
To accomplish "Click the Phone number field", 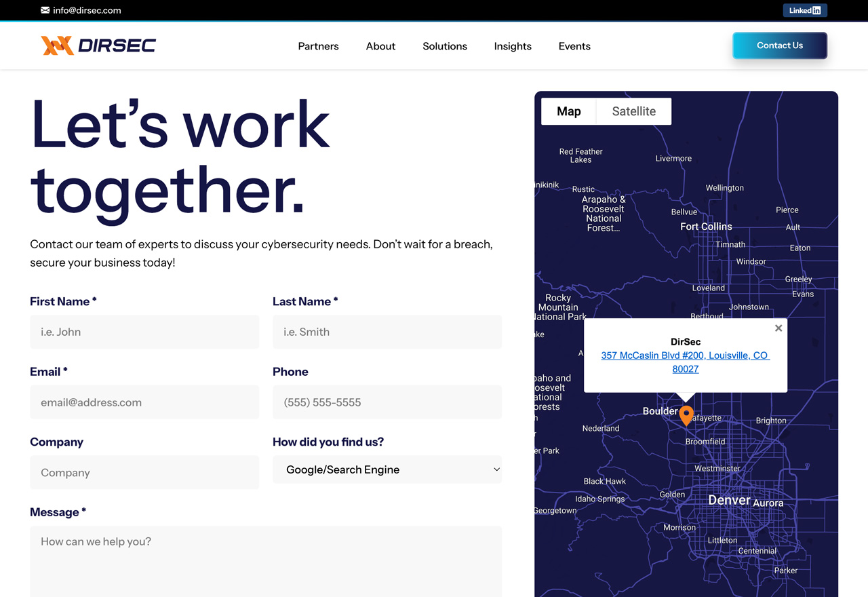I will point(387,402).
